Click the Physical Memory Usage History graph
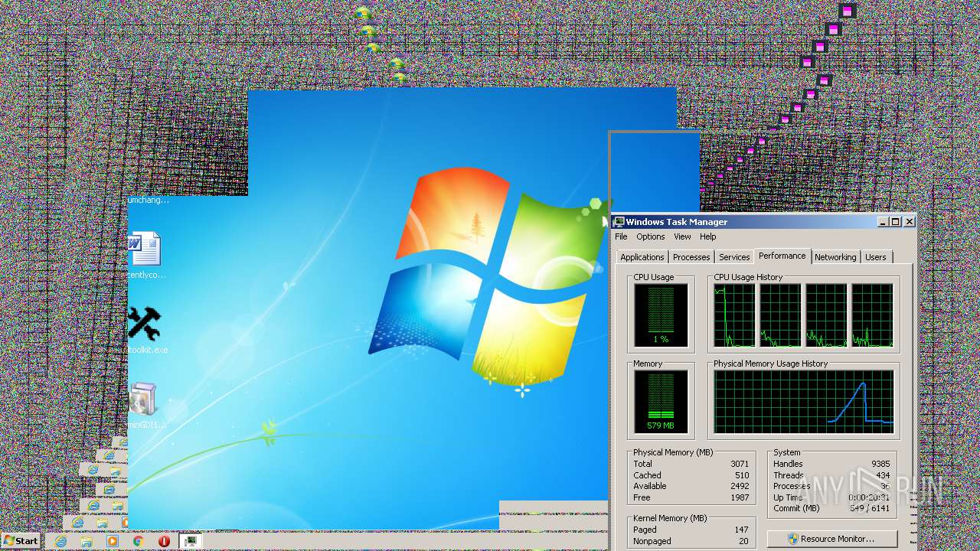Viewport: 980px width, 551px height. coord(804,403)
